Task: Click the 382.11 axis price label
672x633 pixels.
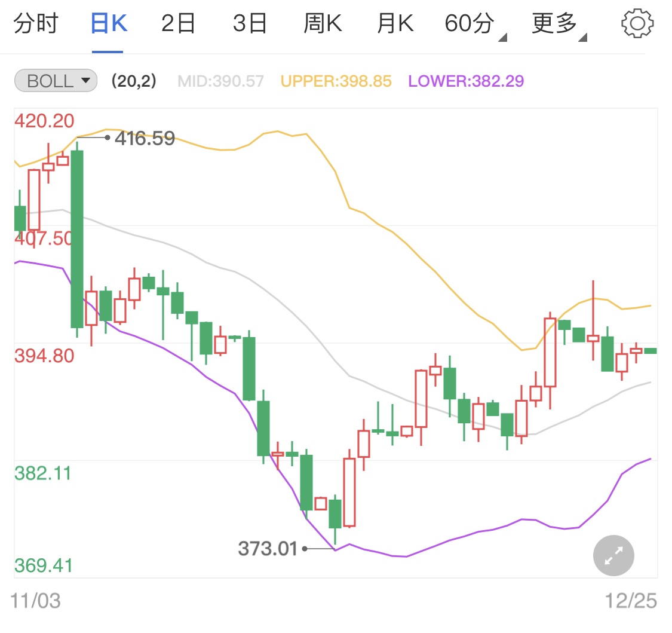Action: click(x=42, y=473)
